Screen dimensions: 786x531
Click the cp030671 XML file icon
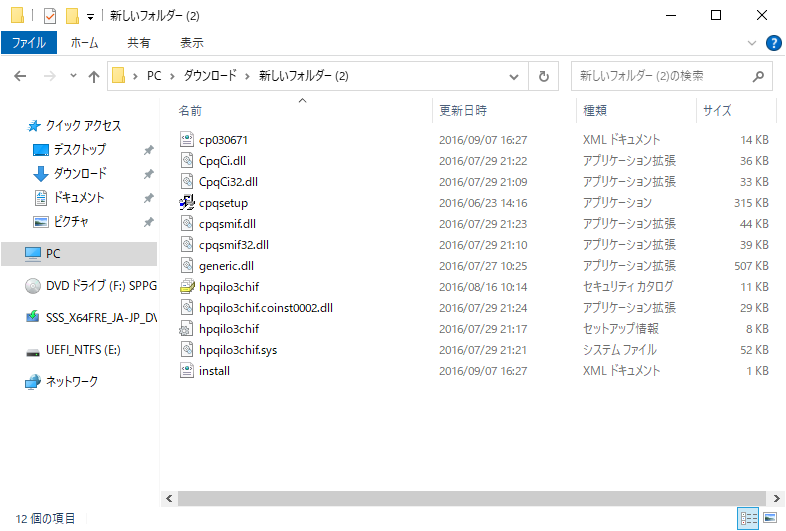[187, 139]
